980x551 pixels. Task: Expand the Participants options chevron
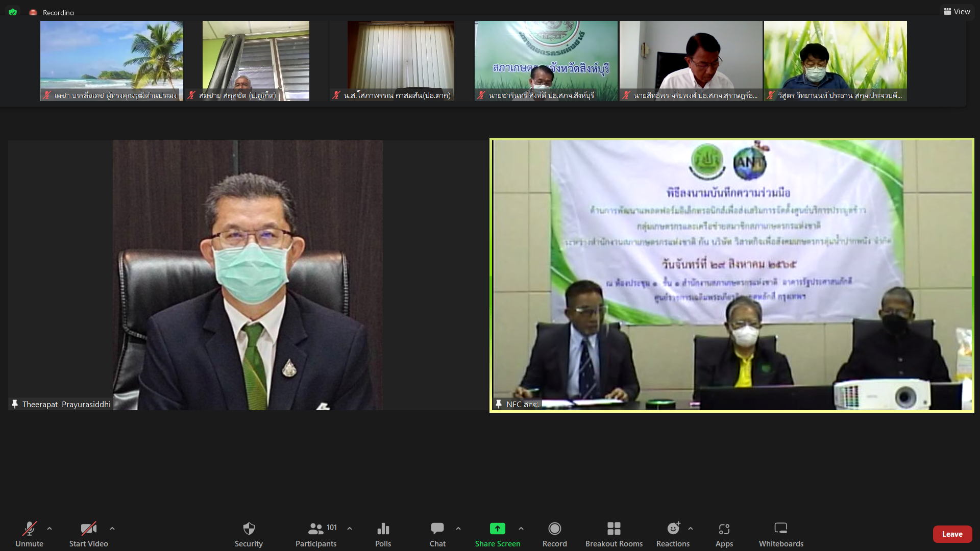(x=350, y=529)
